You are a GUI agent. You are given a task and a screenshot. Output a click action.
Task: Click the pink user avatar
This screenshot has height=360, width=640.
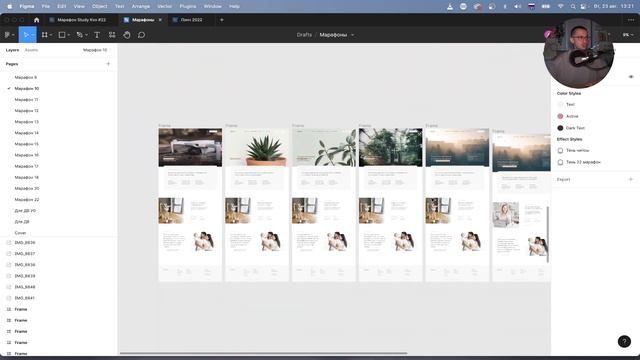pos(547,35)
